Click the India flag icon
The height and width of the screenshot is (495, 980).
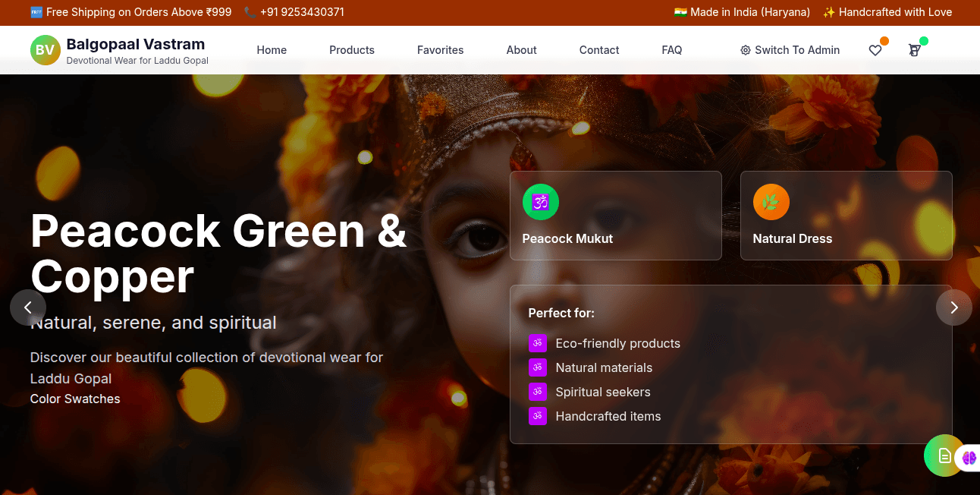coord(680,12)
